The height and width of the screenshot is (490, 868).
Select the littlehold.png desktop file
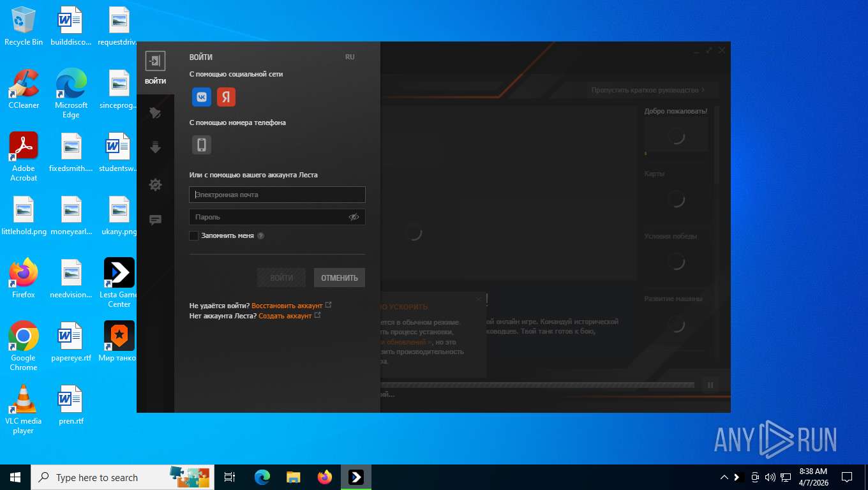coord(24,216)
